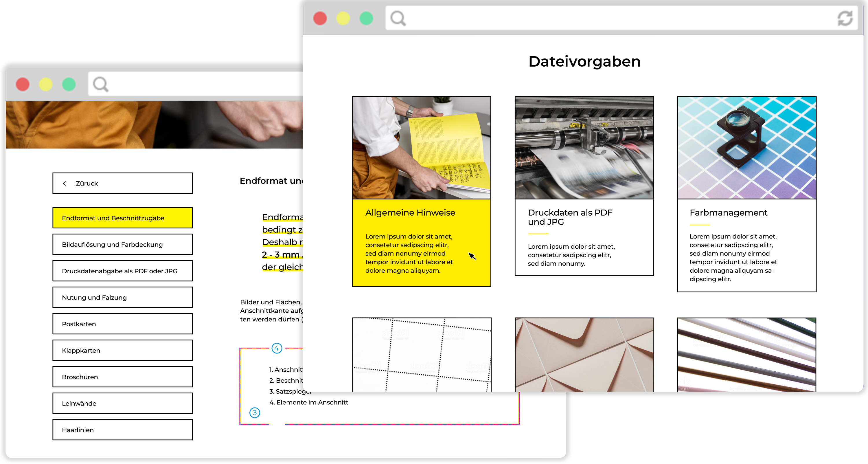
Task: Open the Allgemeine Hinweise card
Action: coord(410,213)
